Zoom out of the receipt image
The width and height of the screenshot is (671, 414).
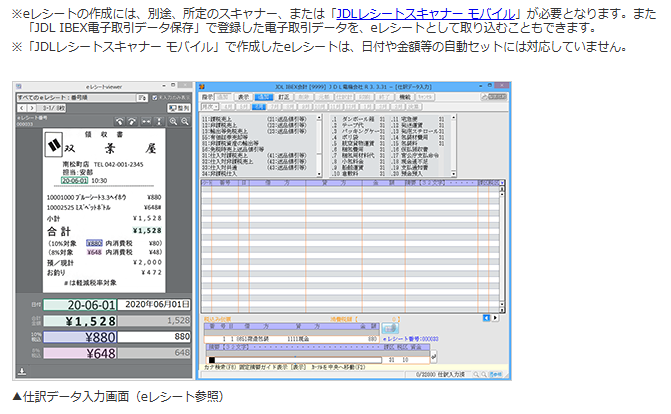[185, 122]
